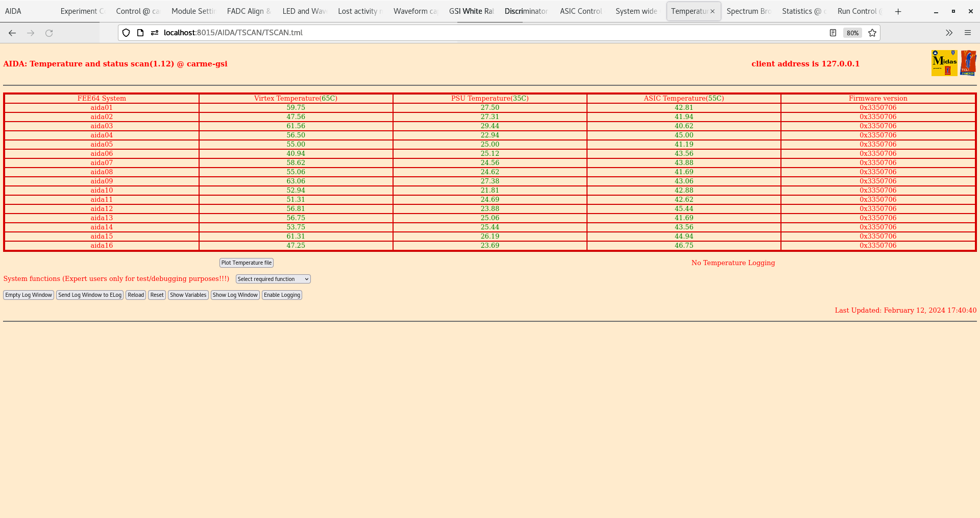Switch to the Statistics @ tab

click(x=804, y=11)
